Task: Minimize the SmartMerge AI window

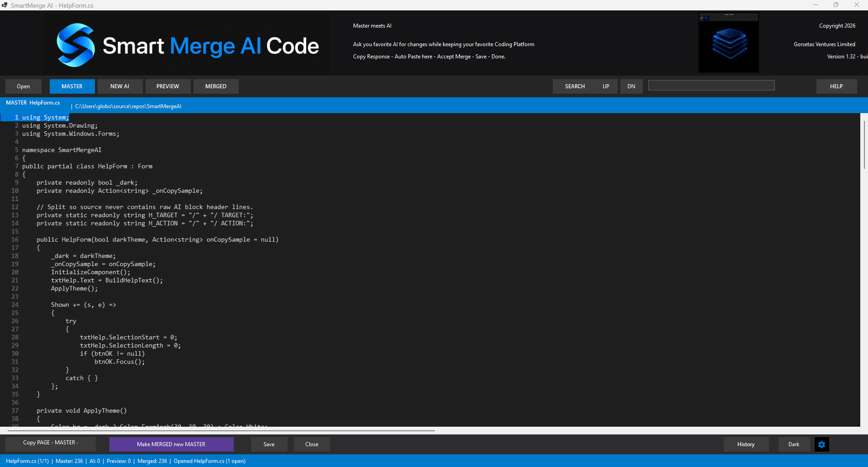Action: click(x=816, y=5)
